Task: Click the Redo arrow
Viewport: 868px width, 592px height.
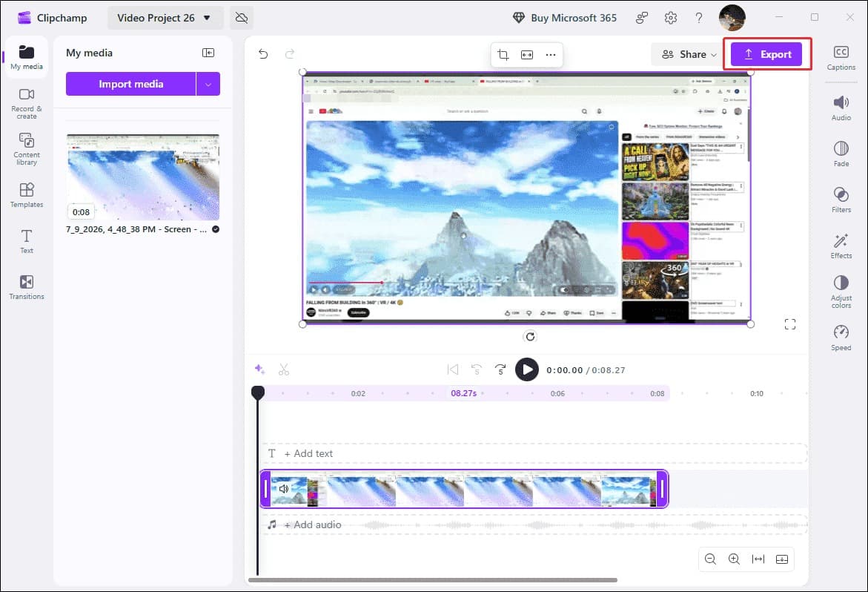Action: click(290, 53)
